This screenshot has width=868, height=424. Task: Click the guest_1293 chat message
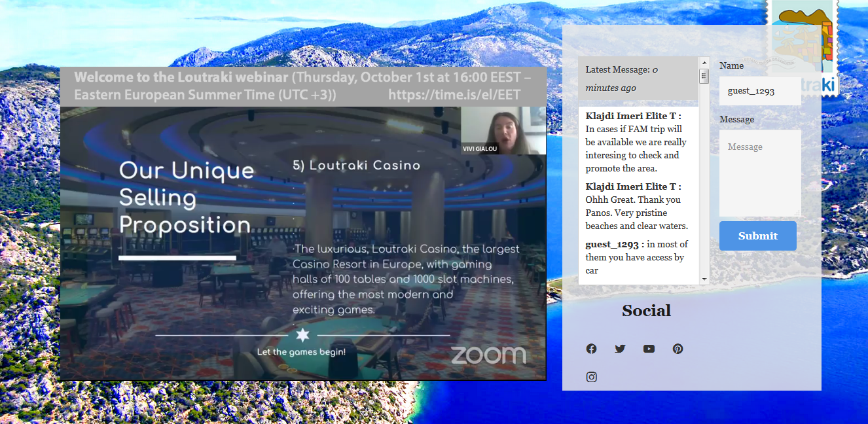pos(637,257)
